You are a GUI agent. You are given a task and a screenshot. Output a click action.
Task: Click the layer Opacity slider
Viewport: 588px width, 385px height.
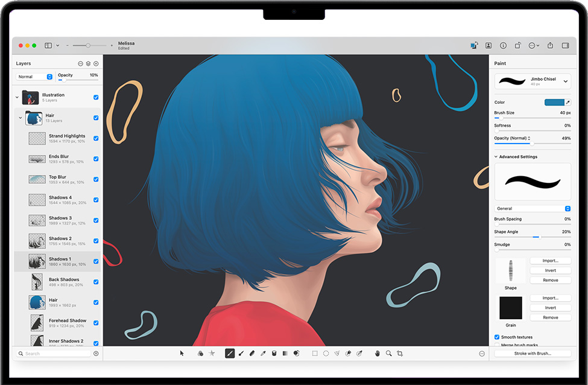coord(78,80)
